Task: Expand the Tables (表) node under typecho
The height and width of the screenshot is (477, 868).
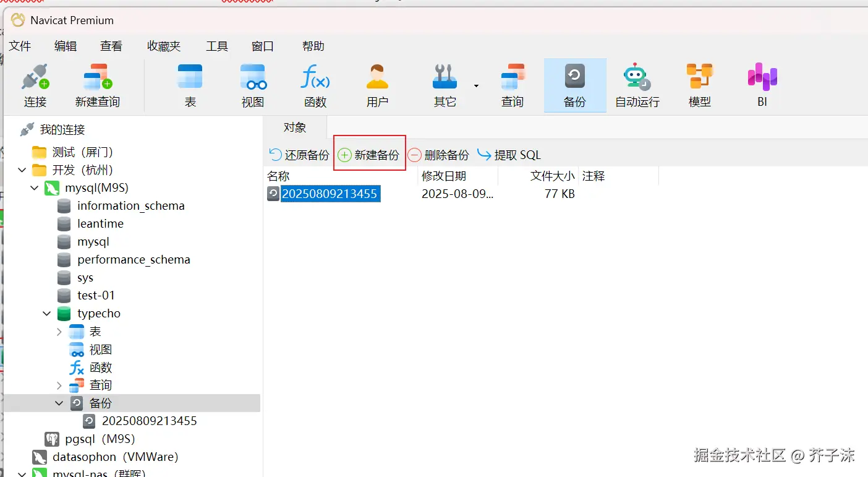Action: pos(59,332)
